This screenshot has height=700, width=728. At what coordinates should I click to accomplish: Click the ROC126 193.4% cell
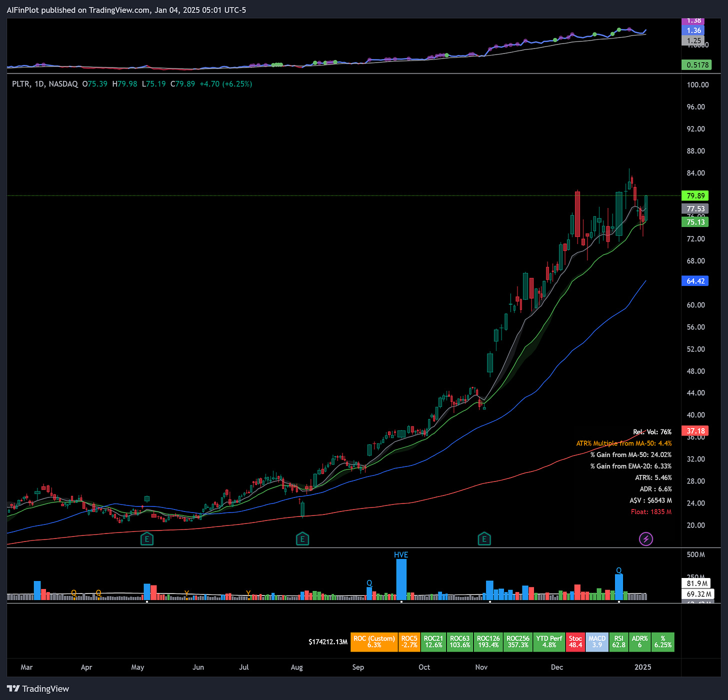pos(488,642)
